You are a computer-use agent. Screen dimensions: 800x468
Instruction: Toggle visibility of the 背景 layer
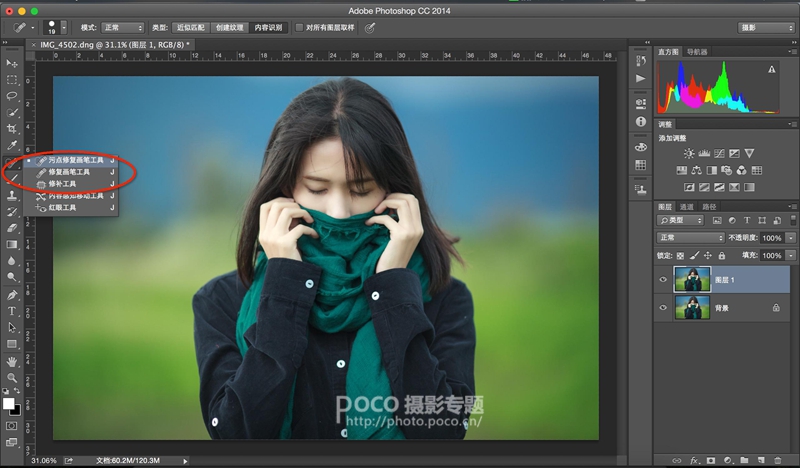click(663, 309)
